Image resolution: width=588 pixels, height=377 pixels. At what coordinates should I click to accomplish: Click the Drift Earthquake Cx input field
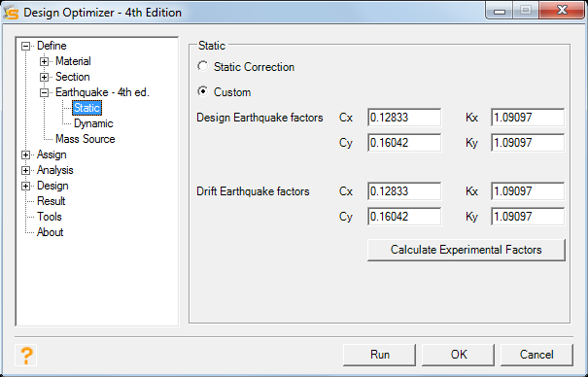coord(404,191)
